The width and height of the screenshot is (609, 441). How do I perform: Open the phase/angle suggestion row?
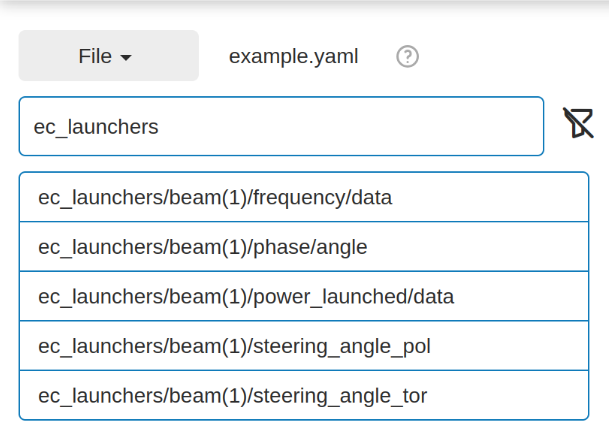(x=304, y=247)
